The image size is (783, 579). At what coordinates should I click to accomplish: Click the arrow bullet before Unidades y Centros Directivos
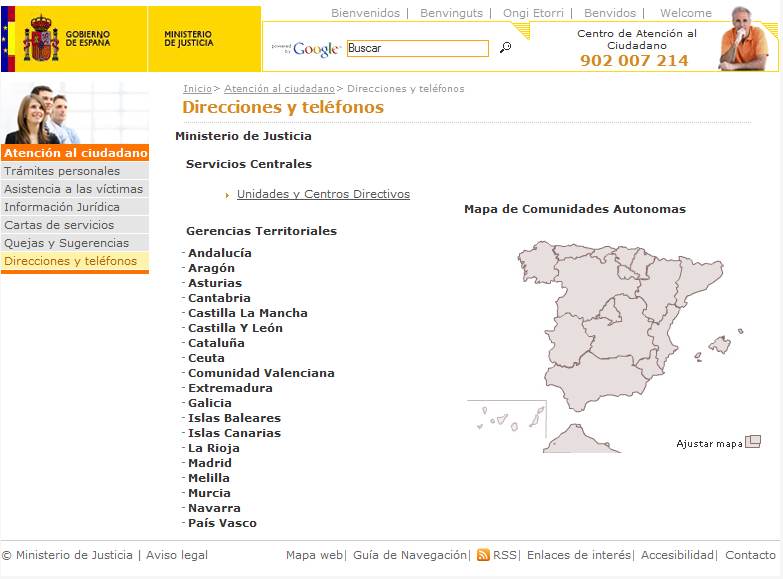click(228, 195)
